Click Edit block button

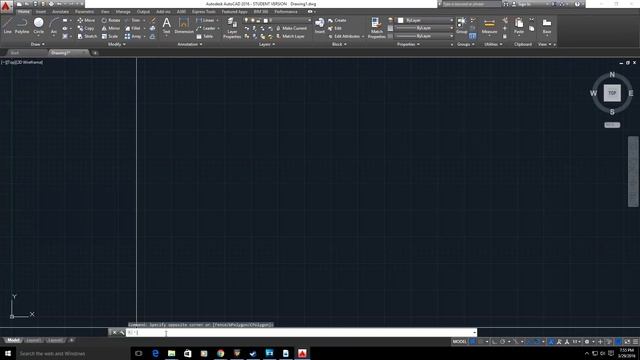point(335,28)
